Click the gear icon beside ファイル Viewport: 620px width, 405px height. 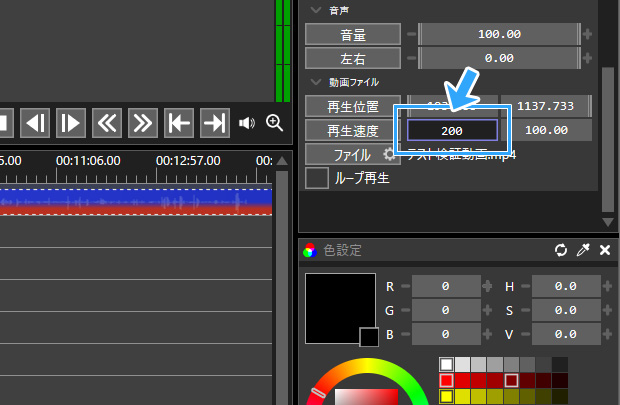coord(389,154)
